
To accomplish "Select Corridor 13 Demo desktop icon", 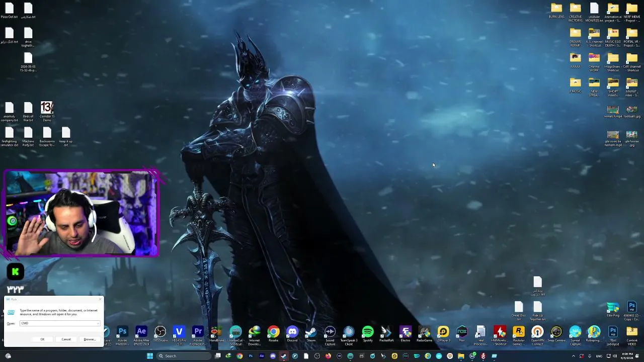I will click(x=47, y=112).
